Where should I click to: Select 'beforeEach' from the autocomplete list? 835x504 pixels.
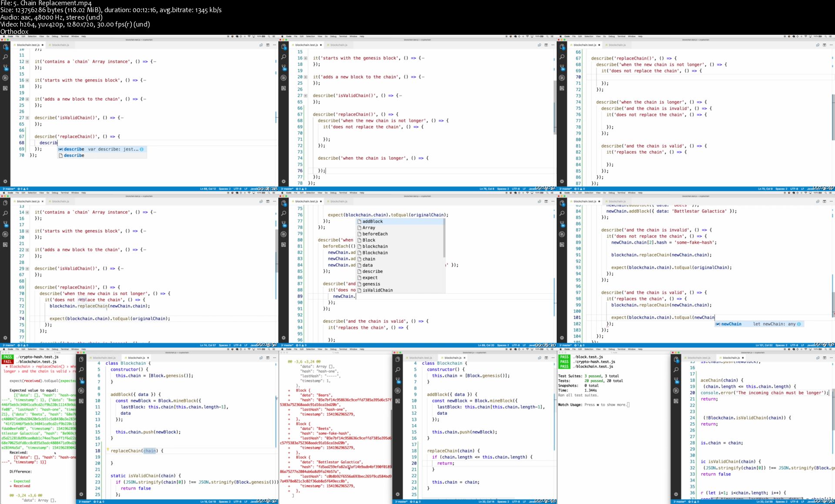point(375,234)
